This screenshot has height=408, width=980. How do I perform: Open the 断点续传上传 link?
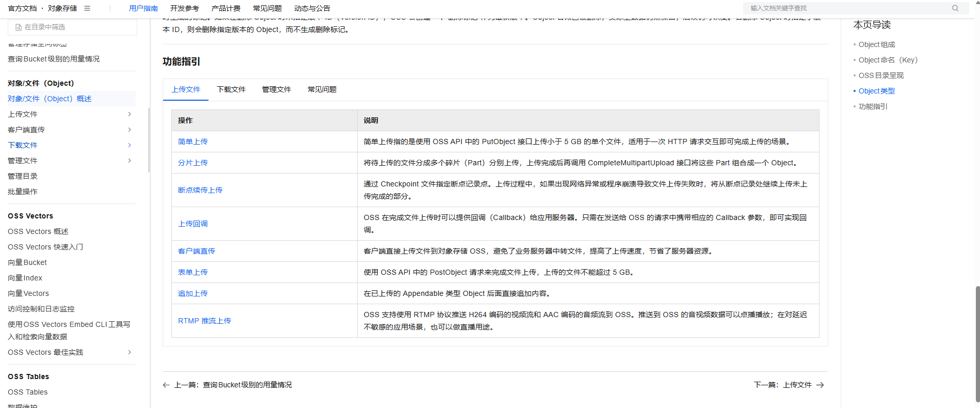click(x=200, y=190)
